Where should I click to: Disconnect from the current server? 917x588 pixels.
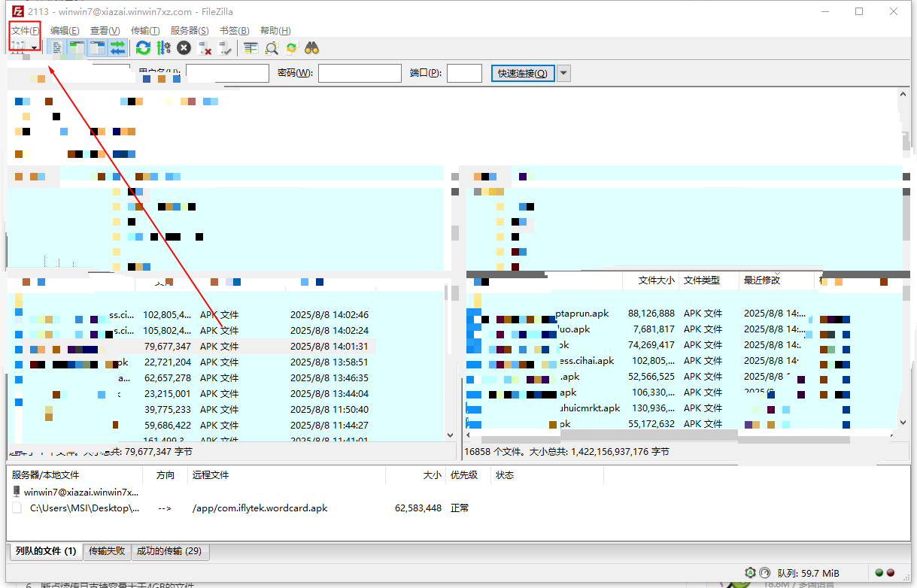[204, 47]
